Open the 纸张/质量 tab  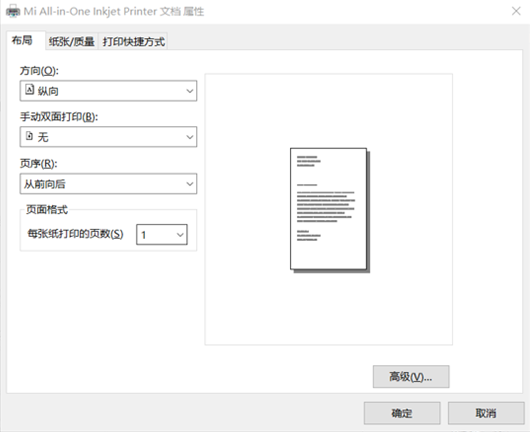point(72,42)
